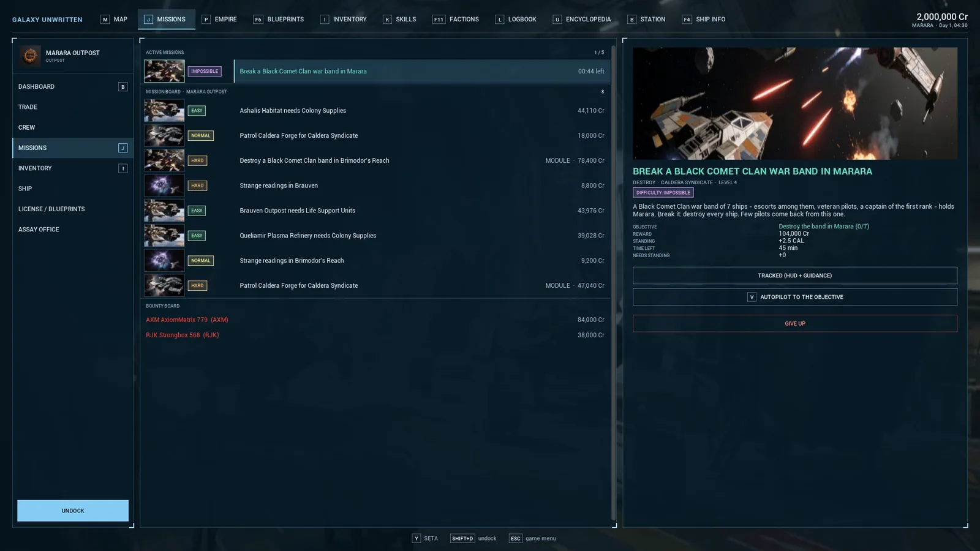Click the B hotkey icon beside Dashboard
Image resolution: width=980 pixels, height=551 pixels.
123,87
